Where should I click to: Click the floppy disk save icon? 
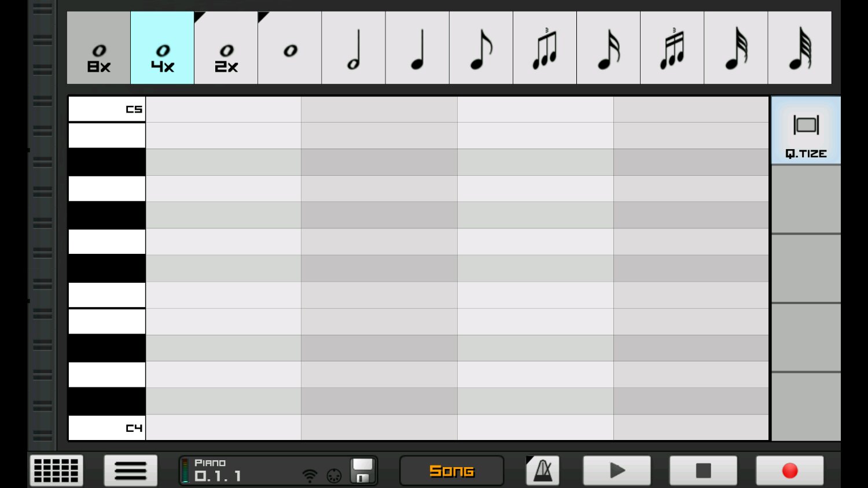(x=363, y=471)
